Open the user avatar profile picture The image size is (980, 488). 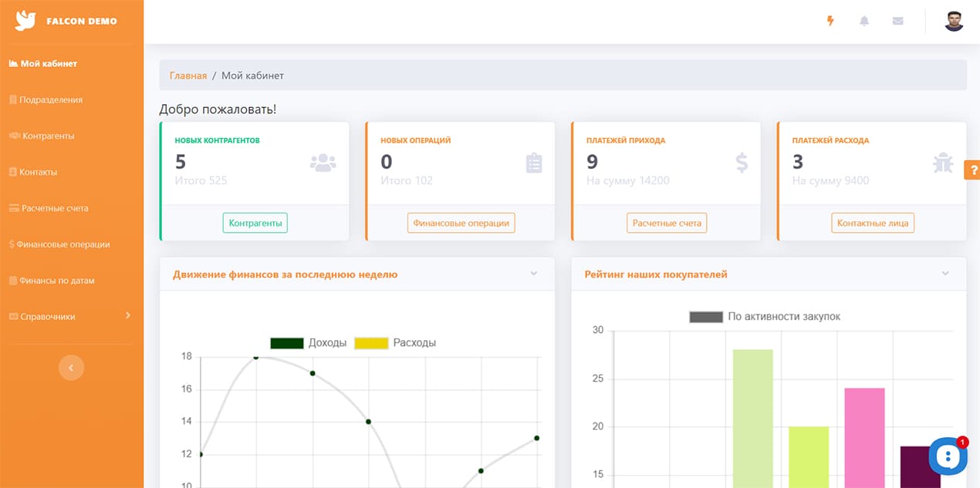tap(954, 21)
